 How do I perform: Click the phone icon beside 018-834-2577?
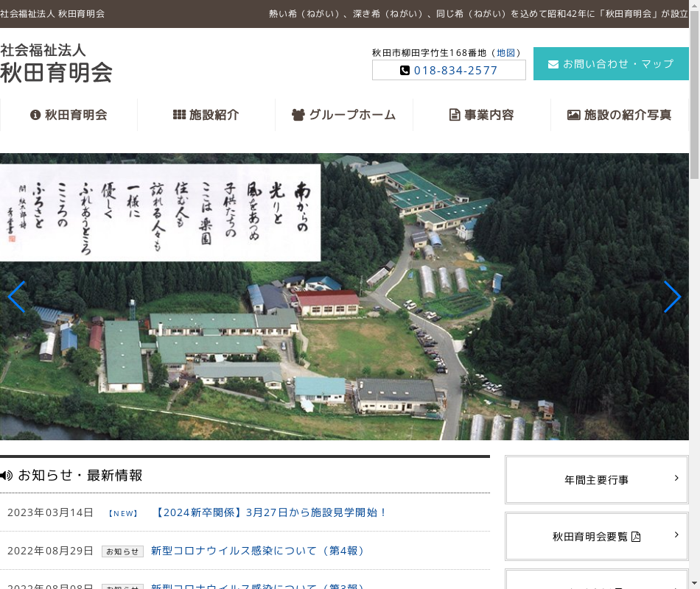(405, 71)
